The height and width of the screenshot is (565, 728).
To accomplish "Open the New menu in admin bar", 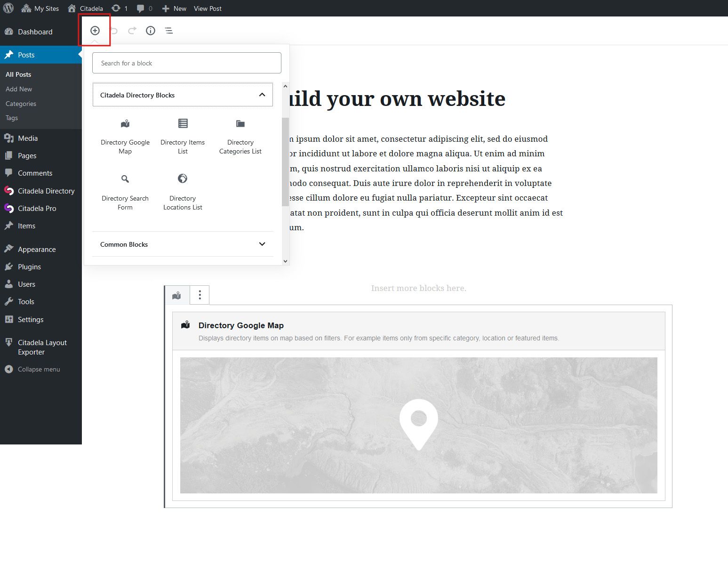I will pos(175,8).
